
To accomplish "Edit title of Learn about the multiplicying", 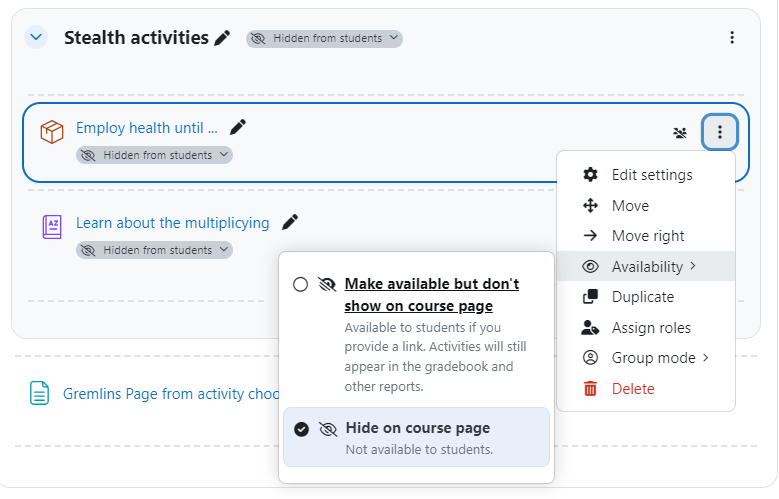I will point(290,222).
